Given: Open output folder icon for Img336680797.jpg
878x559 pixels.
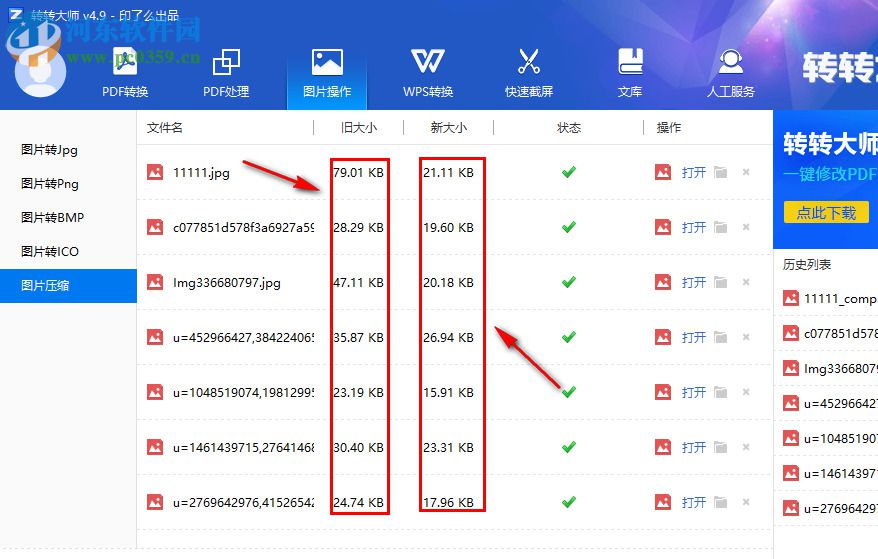Looking at the screenshot, I should tap(721, 282).
